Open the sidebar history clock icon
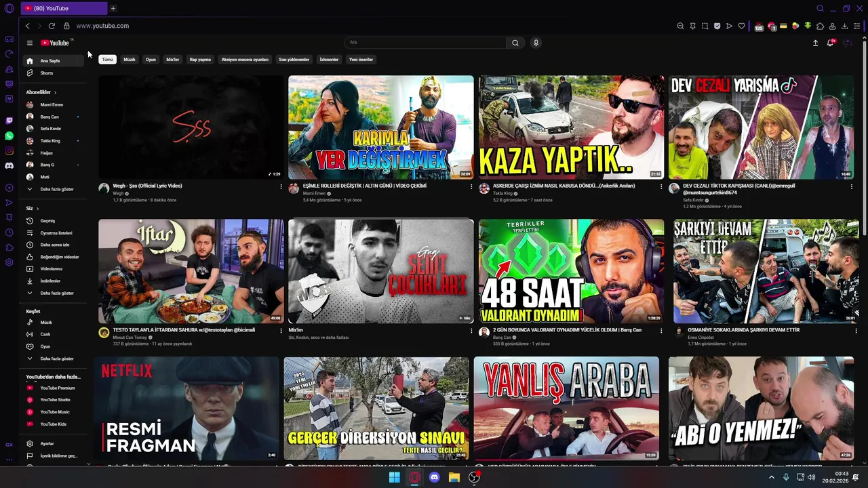868x488 pixels. coord(9,232)
